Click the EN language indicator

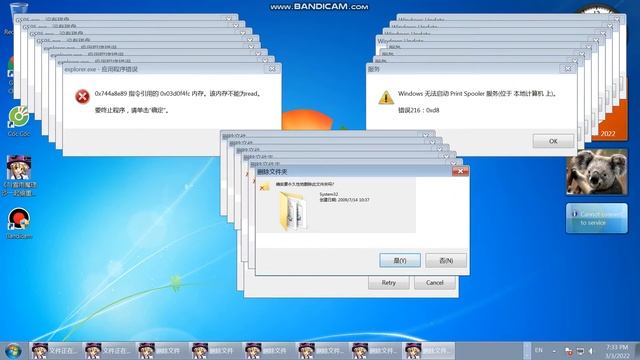click(x=539, y=350)
